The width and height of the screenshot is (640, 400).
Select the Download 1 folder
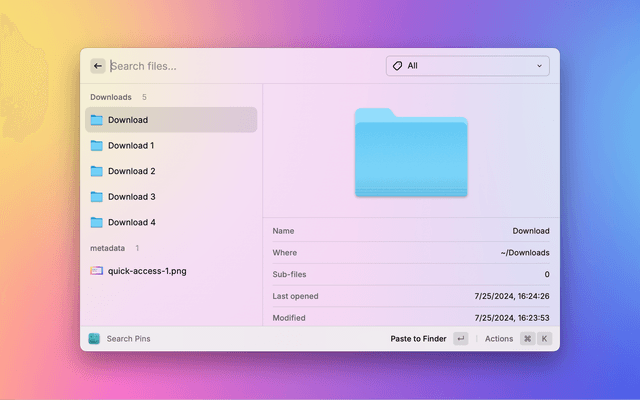[x=170, y=145]
